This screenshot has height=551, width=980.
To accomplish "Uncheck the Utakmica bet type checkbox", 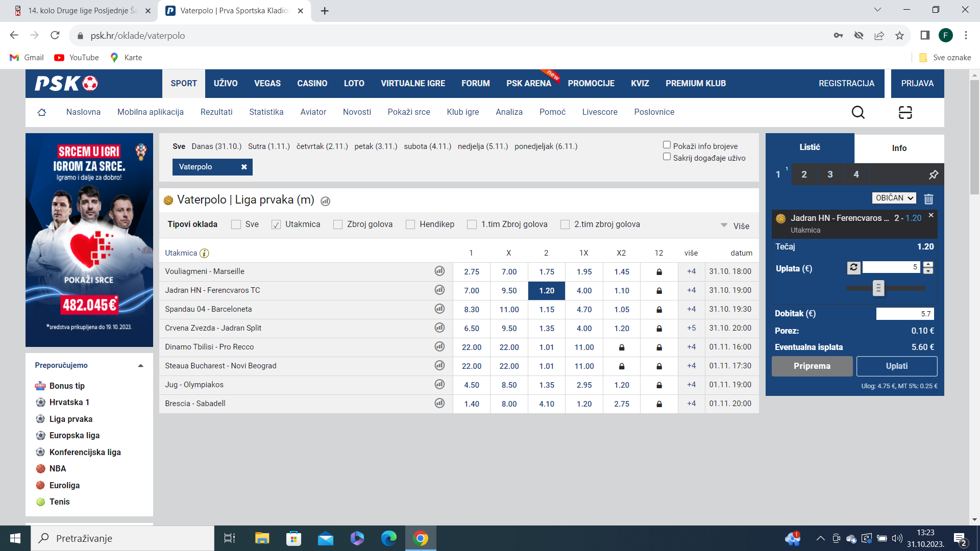I will tap(276, 224).
